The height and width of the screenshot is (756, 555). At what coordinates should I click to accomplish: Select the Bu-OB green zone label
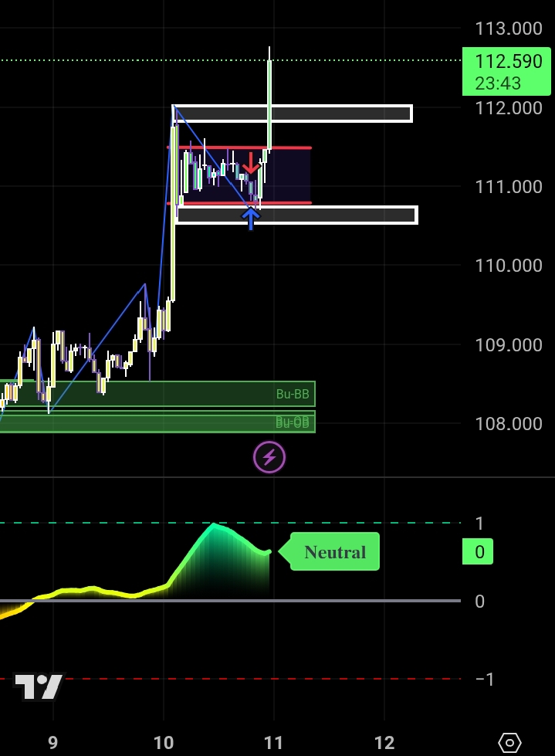click(x=293, y=422)
